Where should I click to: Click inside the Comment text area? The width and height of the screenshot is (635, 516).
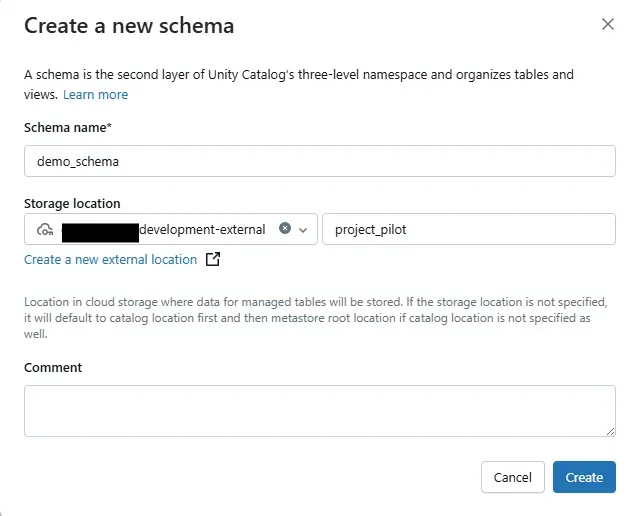pyautogui.click(x=319, y=410)
